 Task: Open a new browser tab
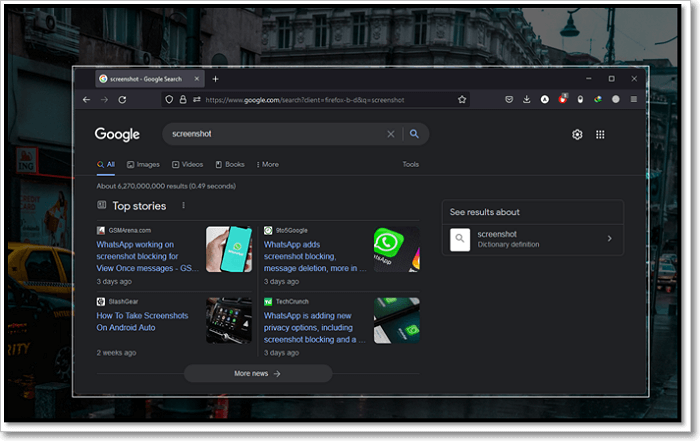(x=215, y=79)
